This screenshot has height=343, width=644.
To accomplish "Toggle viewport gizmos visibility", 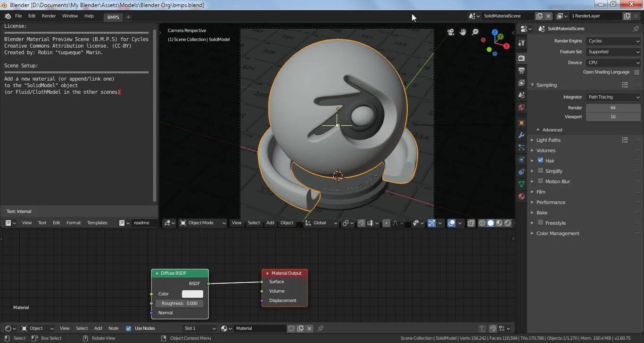I will pos(431,223).
